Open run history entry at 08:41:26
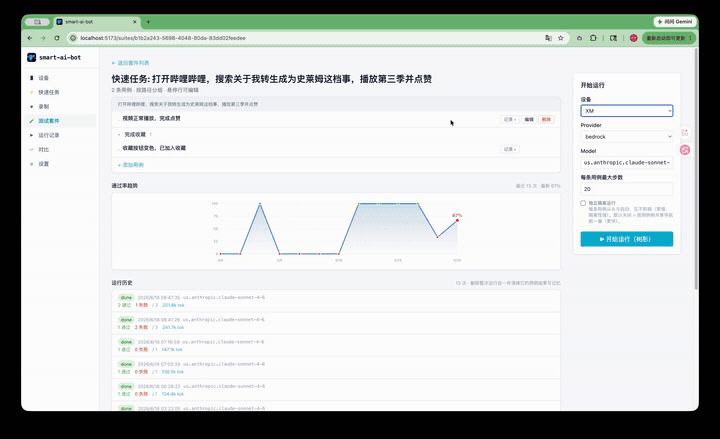The image size is (720, 439). pos(336,323)
